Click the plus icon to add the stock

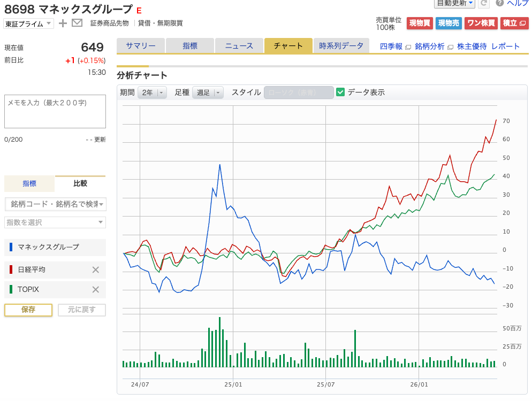point(63,24)
